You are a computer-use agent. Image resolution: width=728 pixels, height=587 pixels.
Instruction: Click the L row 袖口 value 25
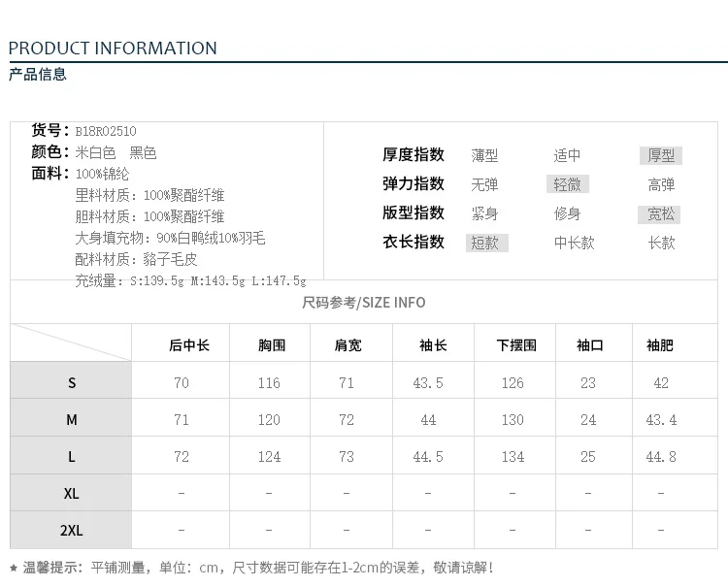coord(588,457)
